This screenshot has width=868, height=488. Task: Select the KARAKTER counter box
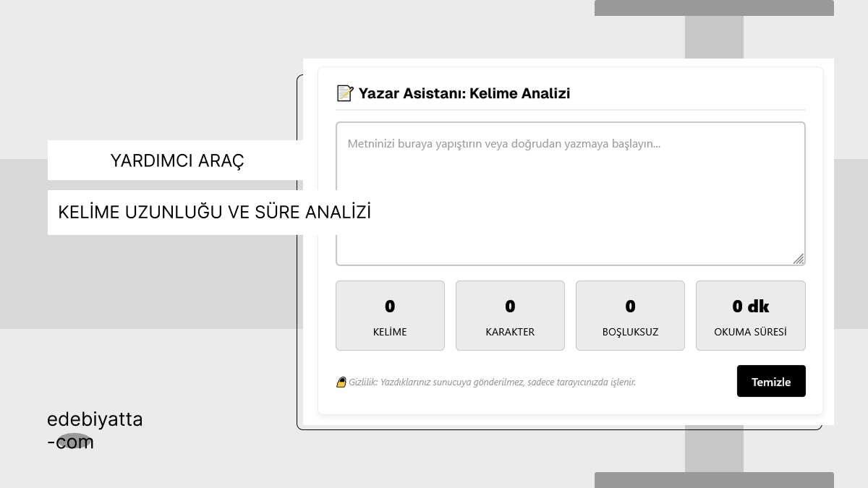(x=510, y=315)
